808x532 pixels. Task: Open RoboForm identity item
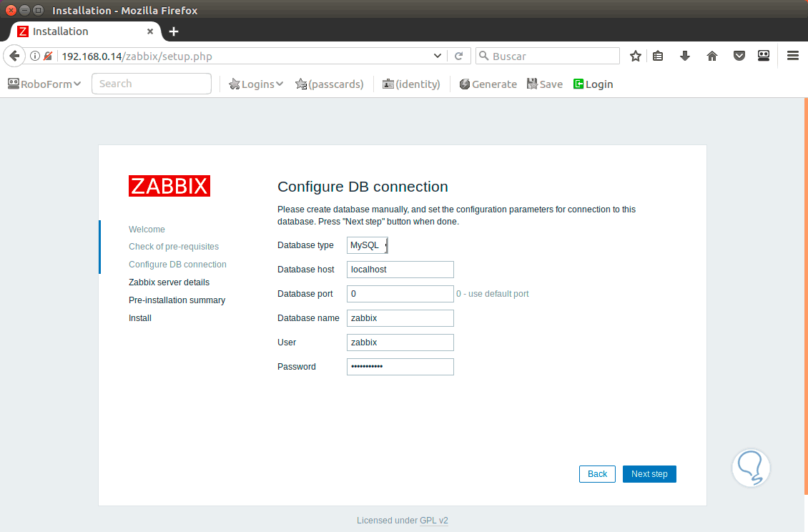411,84
